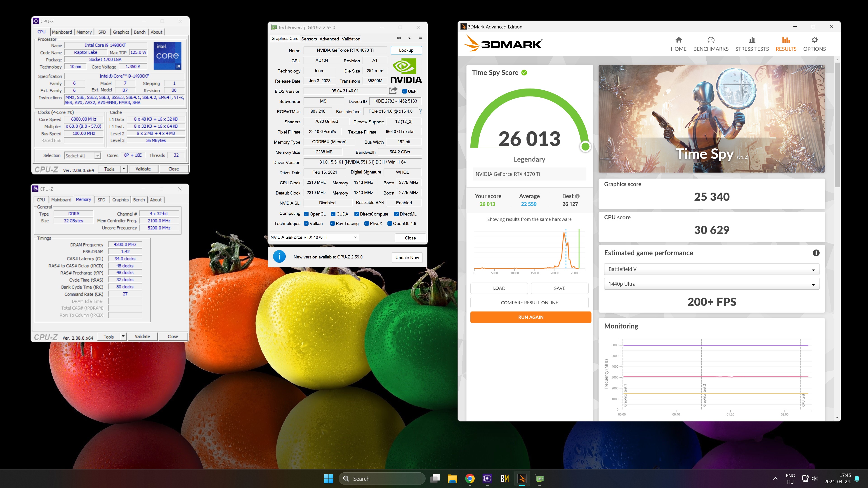The image size is (868, 488).
Task: Click the NVIDIA logo in GPU-Z
Action: tap(406, 70)
